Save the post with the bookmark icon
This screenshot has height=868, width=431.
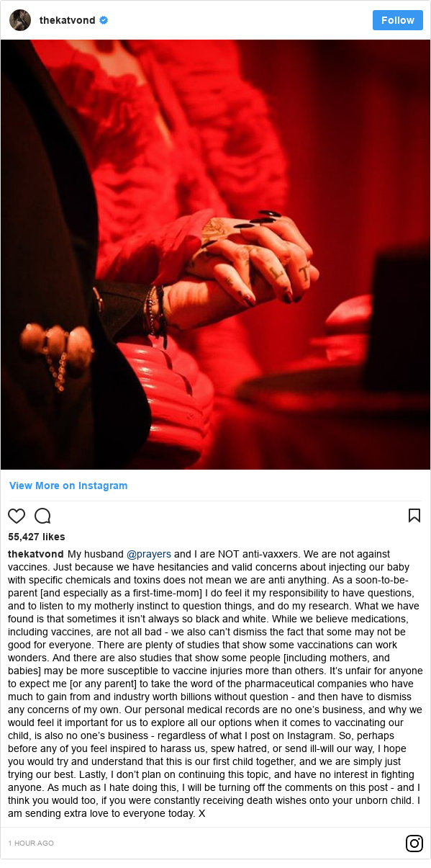(x=414, y=515)
